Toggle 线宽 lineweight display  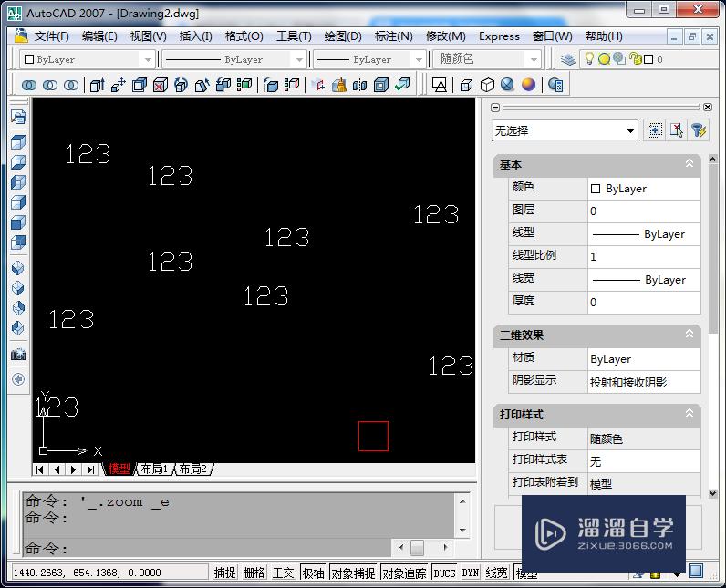tap(497, 573)
